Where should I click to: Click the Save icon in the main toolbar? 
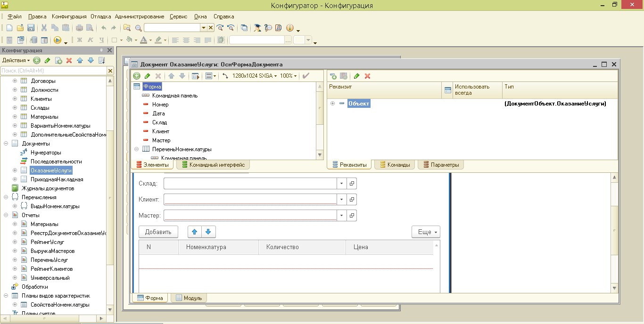point(31,28)
